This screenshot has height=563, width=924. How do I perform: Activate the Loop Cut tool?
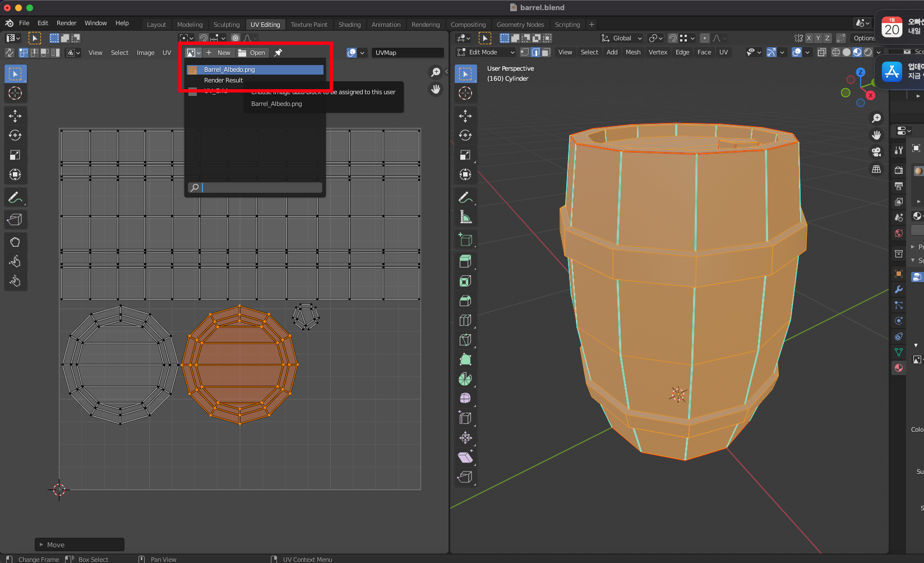click(x=465, y=320)
